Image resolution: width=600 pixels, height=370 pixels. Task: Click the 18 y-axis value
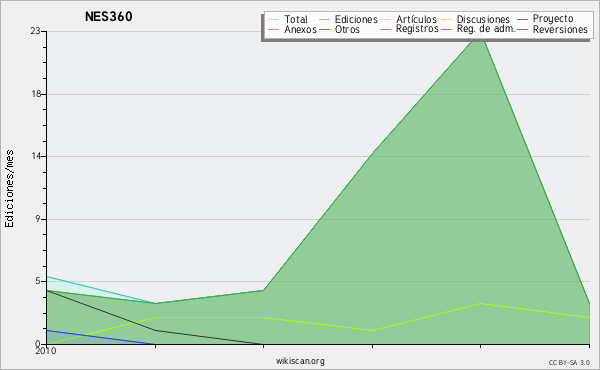pyautogui.click(x=36, y=94)
